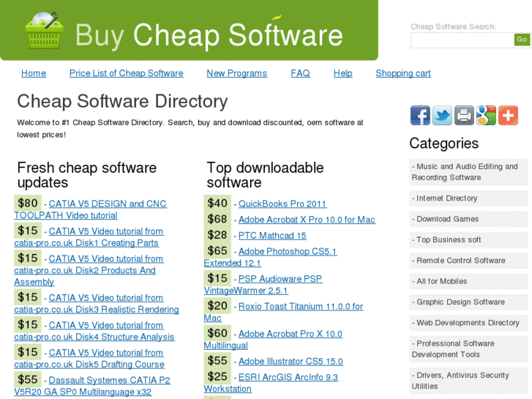
Task: Go to New Programs page
Action: click(237, 73)
